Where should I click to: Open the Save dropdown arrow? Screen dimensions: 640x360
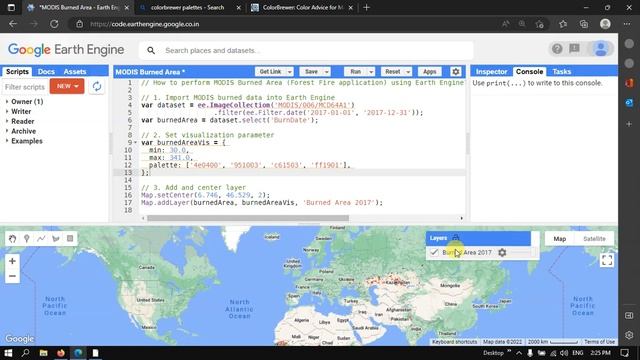coord(327,72)
